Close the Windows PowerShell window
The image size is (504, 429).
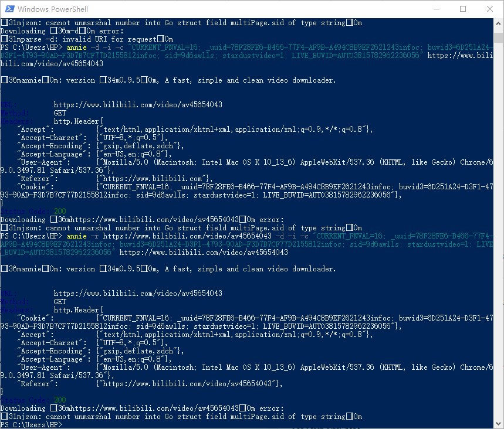click(x=489, y=9)
